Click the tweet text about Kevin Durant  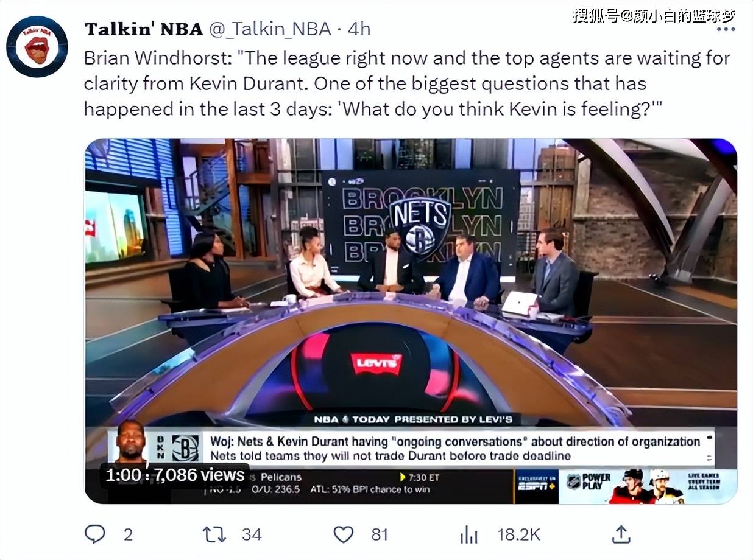[x=406, y=83]
